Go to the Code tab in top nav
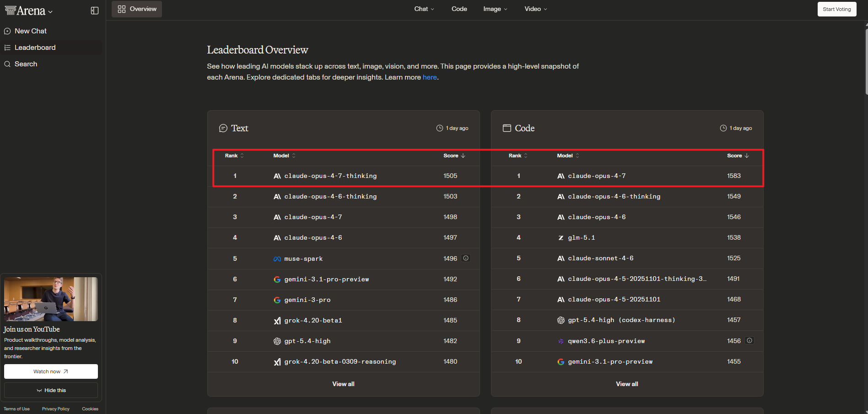The height and width of the screenshot is (414, 868). tap(459, 9)
